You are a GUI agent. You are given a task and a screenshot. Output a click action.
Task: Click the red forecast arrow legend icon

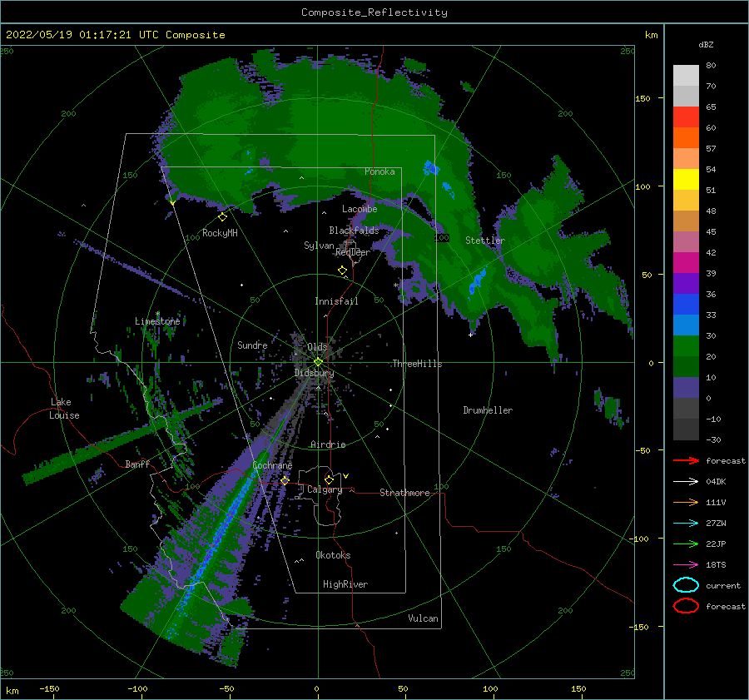pos(686,460)
